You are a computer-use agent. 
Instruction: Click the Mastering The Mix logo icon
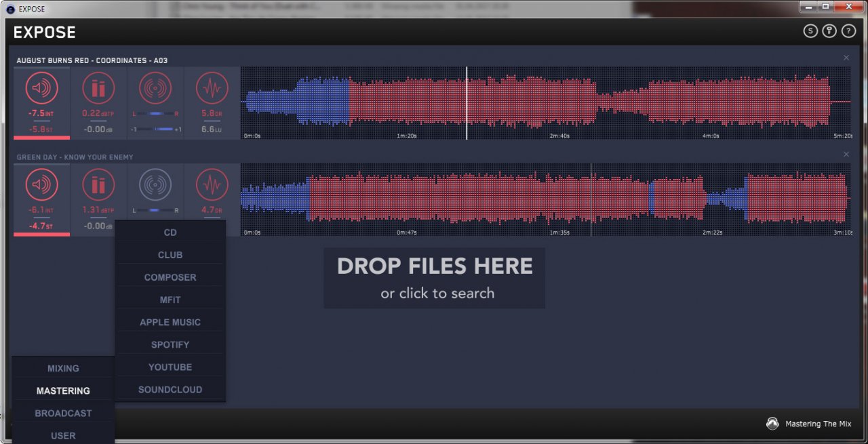pyautogui.click(x=772, y=424)
